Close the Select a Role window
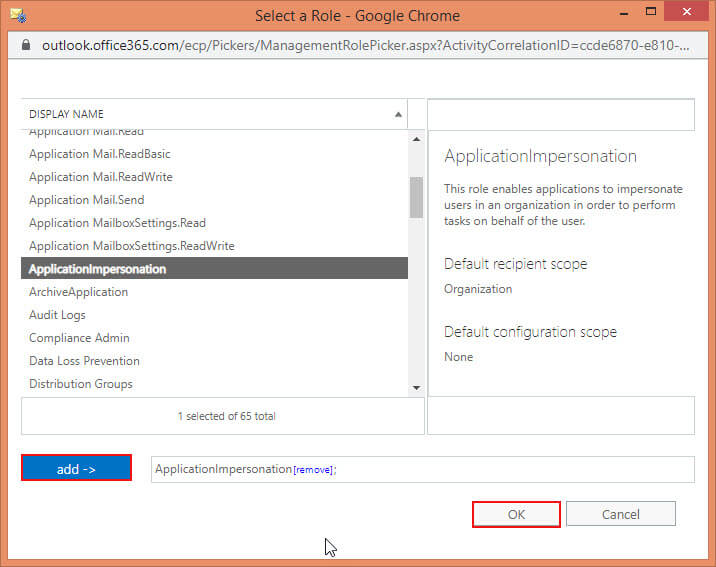 686,11
